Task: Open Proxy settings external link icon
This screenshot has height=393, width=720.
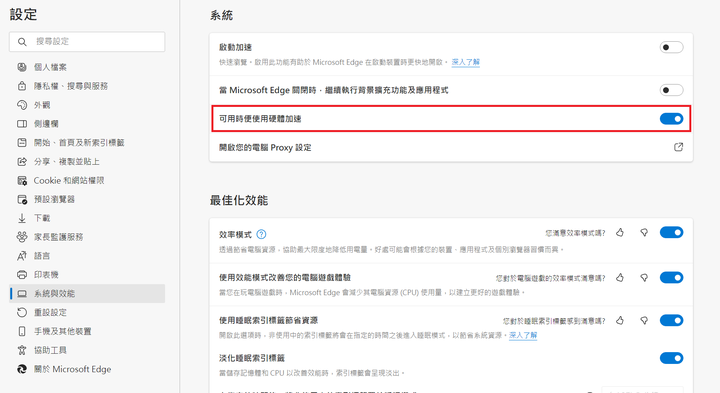Action: (x=678, y=147)
